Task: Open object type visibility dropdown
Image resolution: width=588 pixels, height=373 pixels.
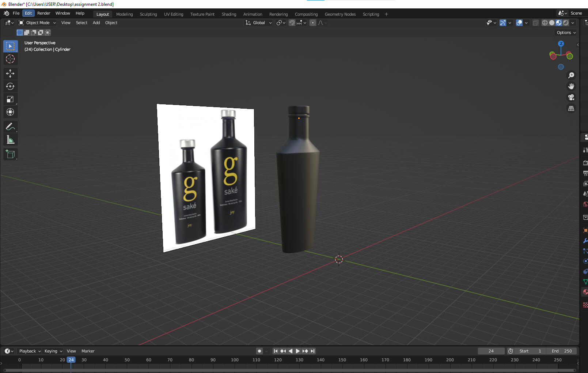Action: pyautogui.click(x=491, y=23)
